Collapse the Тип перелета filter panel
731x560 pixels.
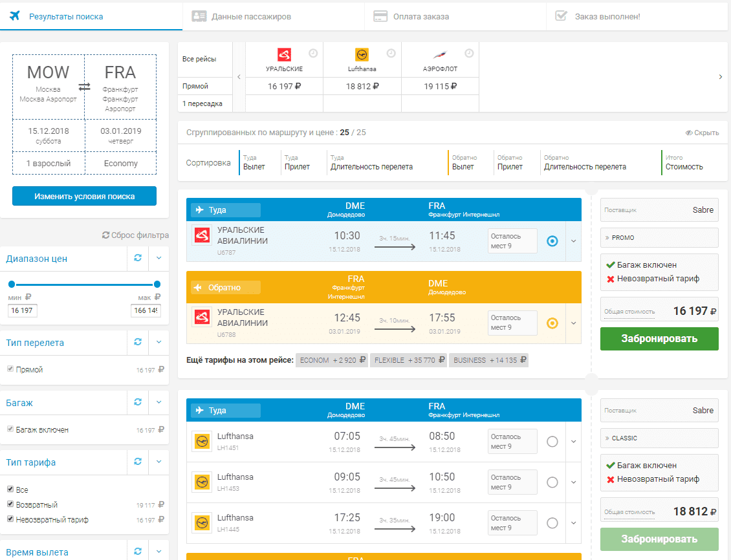(159, 341)
